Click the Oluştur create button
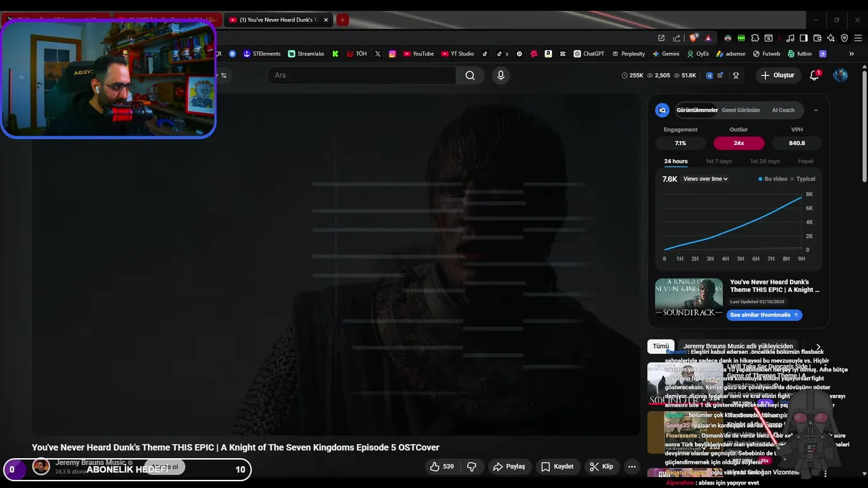The height and width of the screenshot is (488, 868). pyautogui.click(x=778, y=75)
